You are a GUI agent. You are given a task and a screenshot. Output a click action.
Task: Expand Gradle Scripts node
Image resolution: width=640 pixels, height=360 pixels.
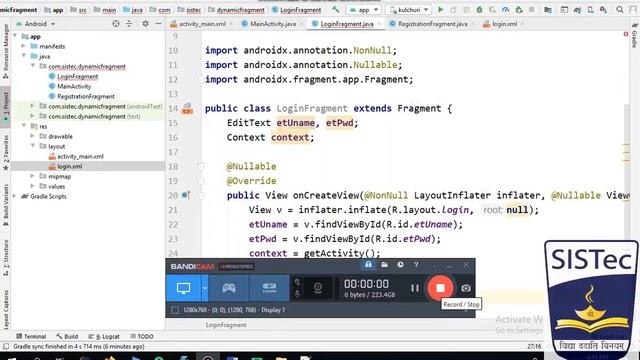pyautogui.click(x=15, y=196)
